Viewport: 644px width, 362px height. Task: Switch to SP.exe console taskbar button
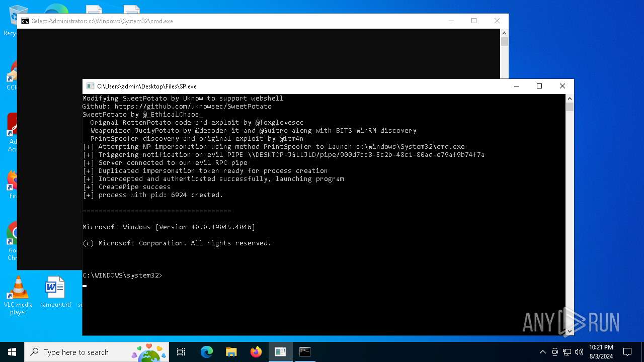[x=280, y=352]
